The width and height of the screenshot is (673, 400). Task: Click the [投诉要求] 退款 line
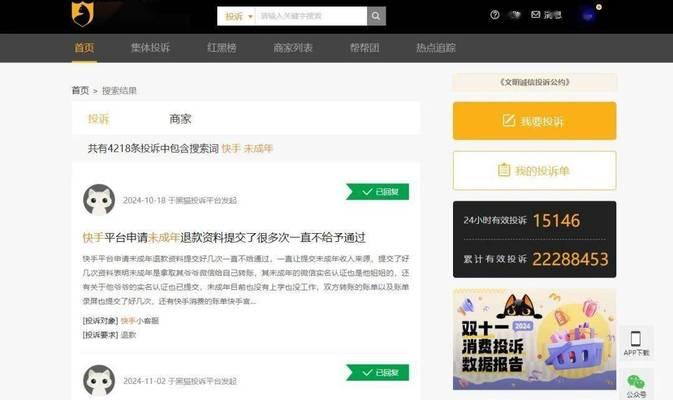pos(109,335)
